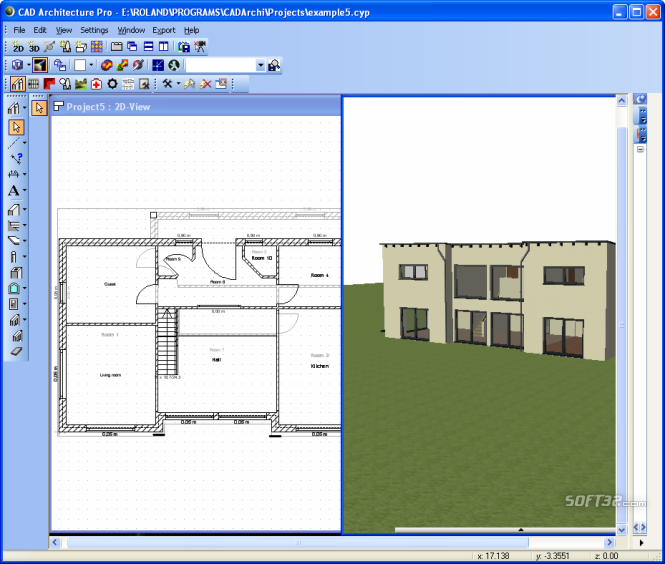Open the Help menu
Image resolution: width=665 pixels, height=564 pixels.
(191, 30)
